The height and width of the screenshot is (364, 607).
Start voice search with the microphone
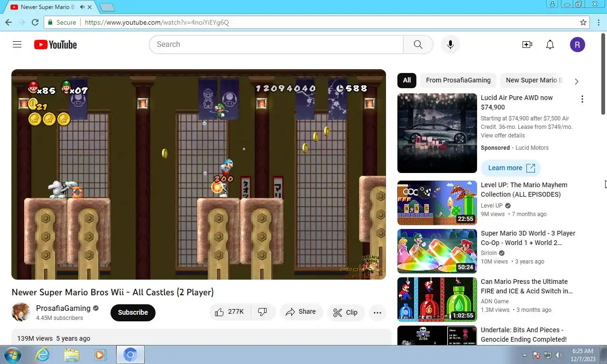coord(450,45)
